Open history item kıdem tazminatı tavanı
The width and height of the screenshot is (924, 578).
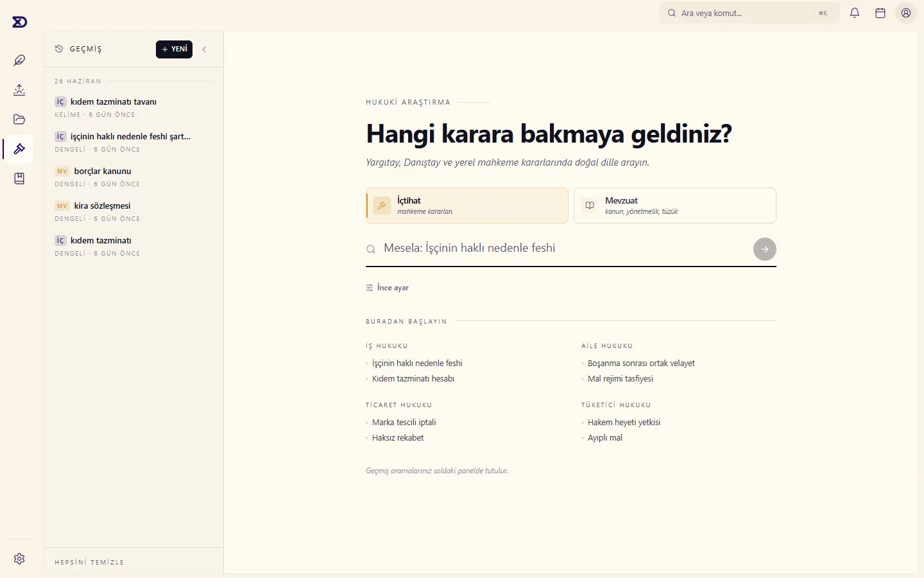tap(133, 108)
